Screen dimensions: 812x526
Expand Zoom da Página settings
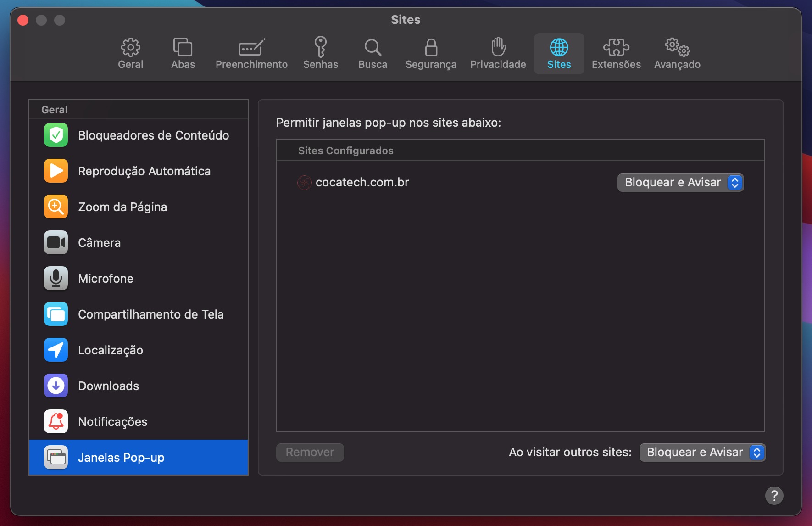pyautogui.click(x=122, y=207)
